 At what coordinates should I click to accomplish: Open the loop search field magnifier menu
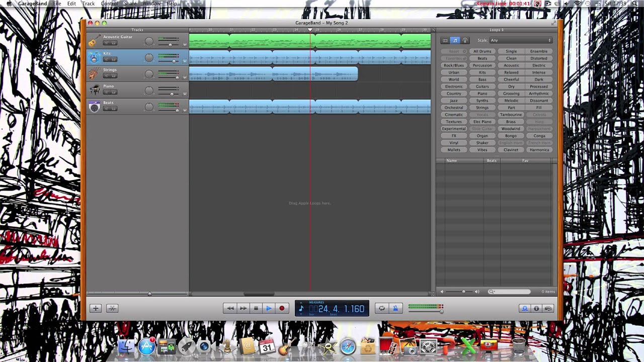coord(492,292)
